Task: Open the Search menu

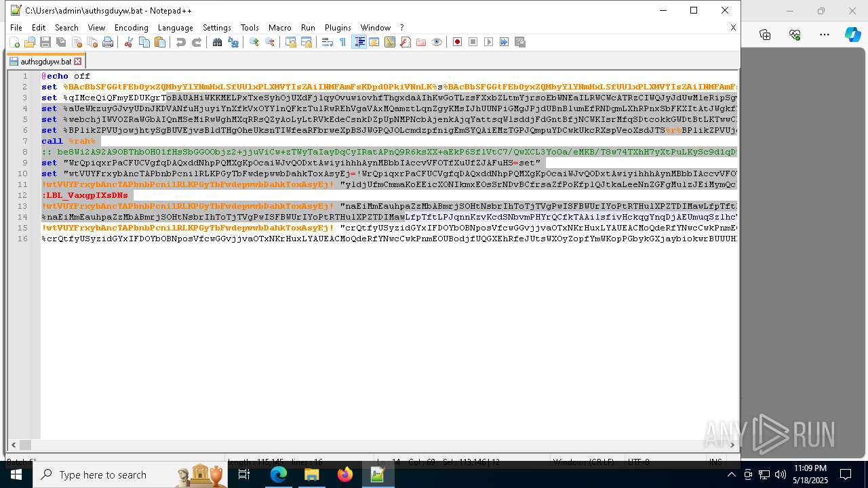Action: 66,28
